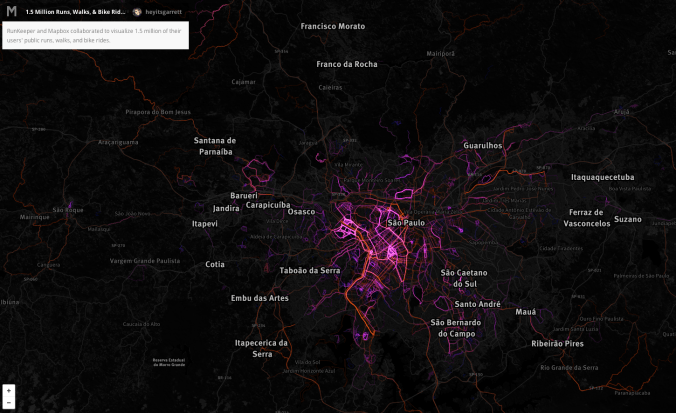Zoom out with the minus button
Image resolution: width=676 pixels, height=413 pixels.
coord(9,402)
